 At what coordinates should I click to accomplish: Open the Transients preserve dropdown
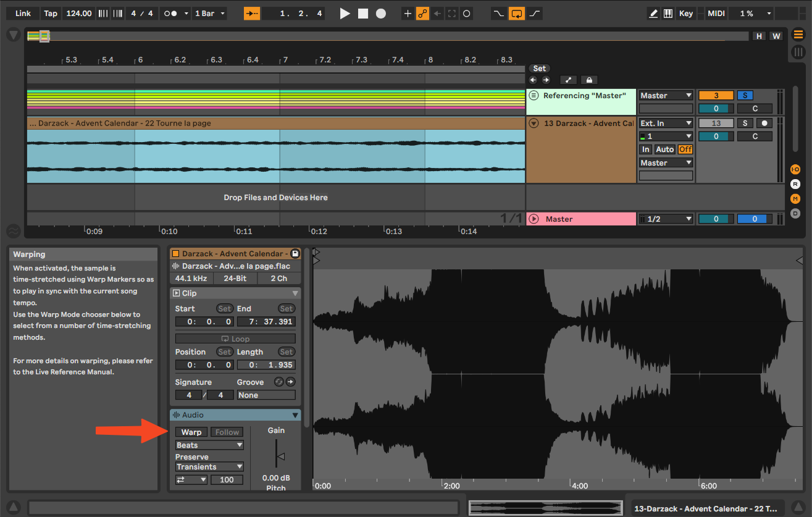(x=209, y=467)
